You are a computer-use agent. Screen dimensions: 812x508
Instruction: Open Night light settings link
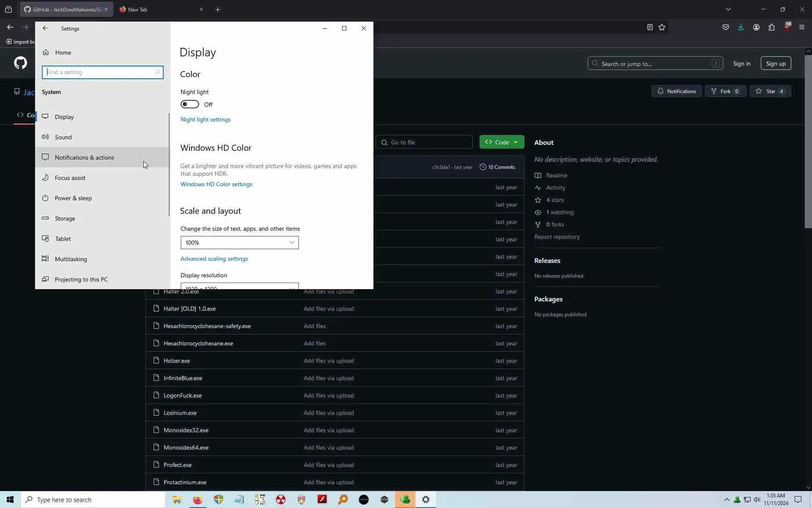(206, 119)
